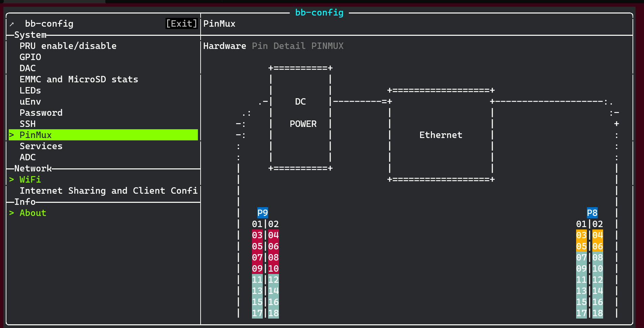This screenshot has width=644, height=328.
Task: Select the highlighted PinMux entry
Action: pos(35,135)
